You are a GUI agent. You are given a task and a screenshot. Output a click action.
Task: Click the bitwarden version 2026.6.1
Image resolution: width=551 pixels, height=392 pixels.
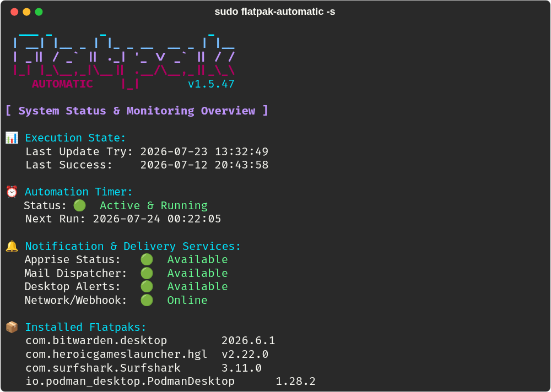pyautogui.click(x=248, y=341)
